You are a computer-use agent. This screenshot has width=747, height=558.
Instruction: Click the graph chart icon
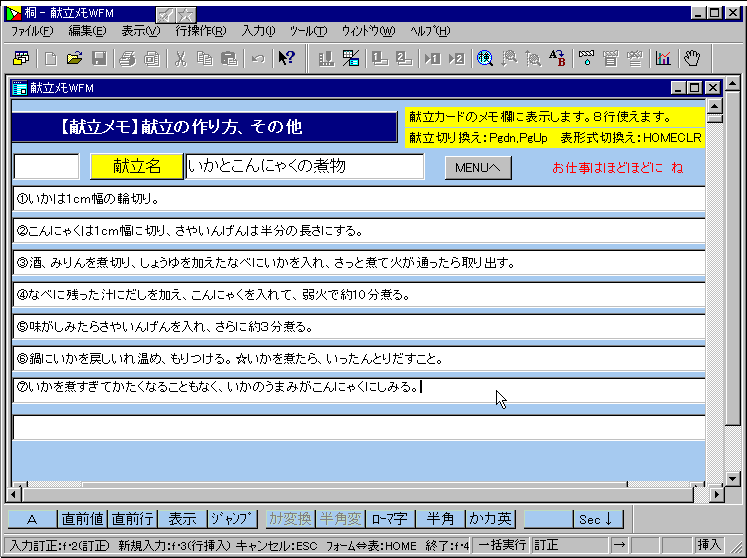click(663, 58)
